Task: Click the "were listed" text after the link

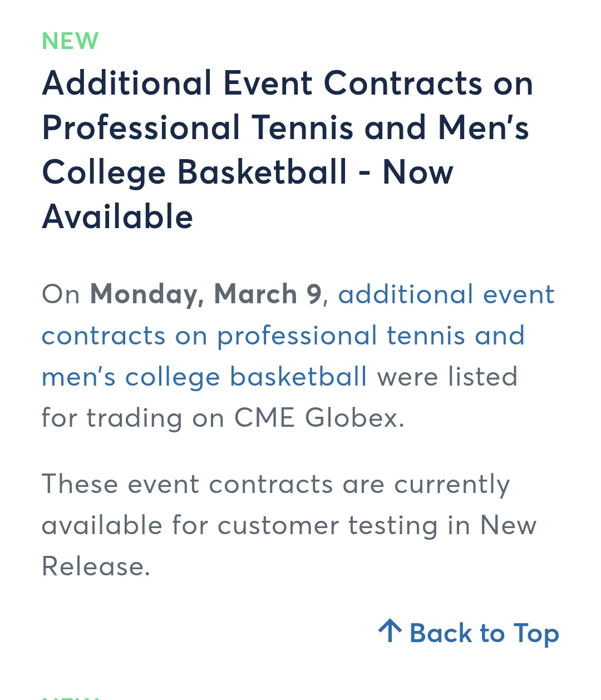Action: tap(447, 377)
